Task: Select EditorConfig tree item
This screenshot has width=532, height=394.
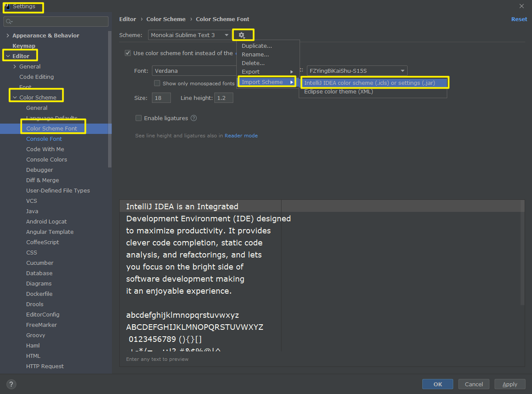Action: click(43, 314)
